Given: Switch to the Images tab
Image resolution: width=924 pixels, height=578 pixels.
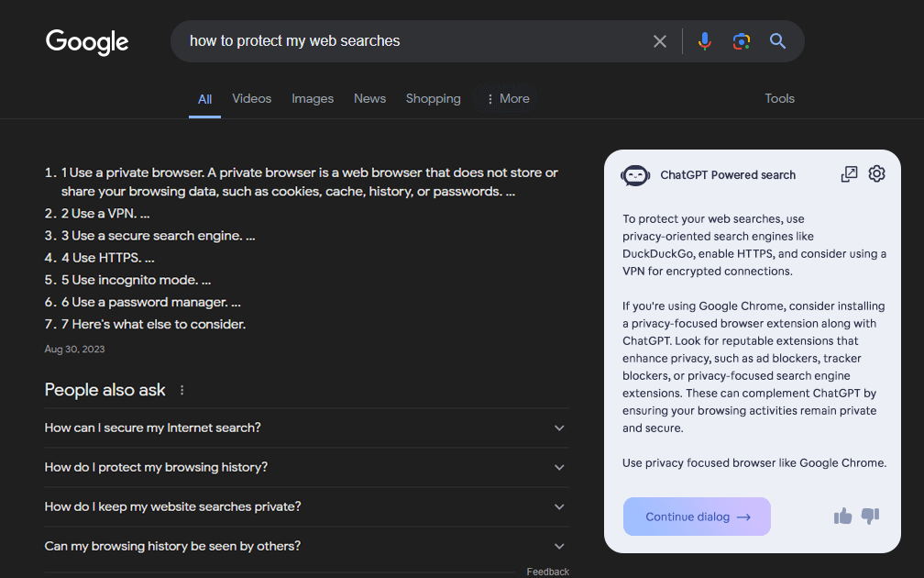Looking at the screenshot, I should point(313,99).
